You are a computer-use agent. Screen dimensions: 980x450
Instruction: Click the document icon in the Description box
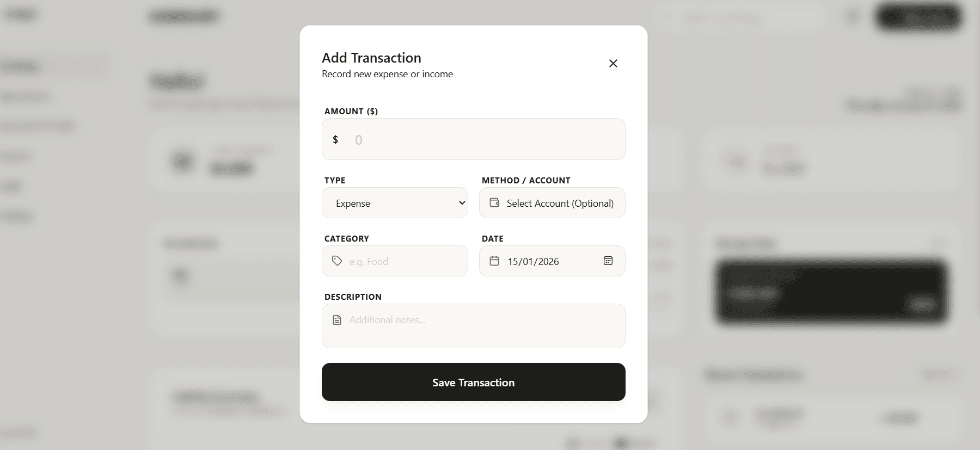point(337,320)
